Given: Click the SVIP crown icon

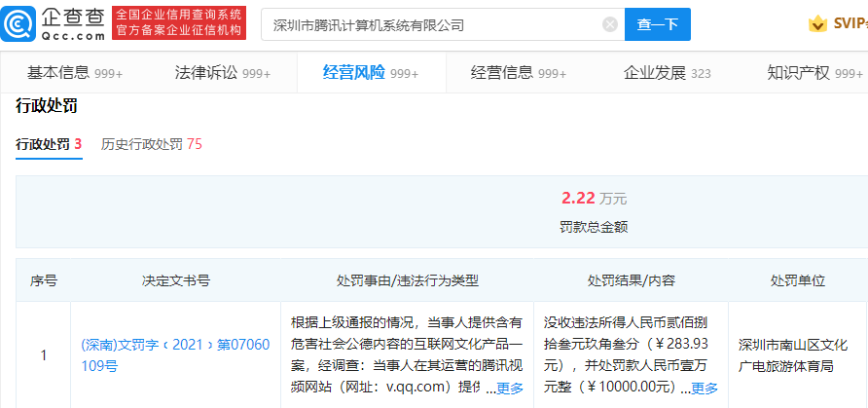Looking at the screenshot, I should 816,24.
